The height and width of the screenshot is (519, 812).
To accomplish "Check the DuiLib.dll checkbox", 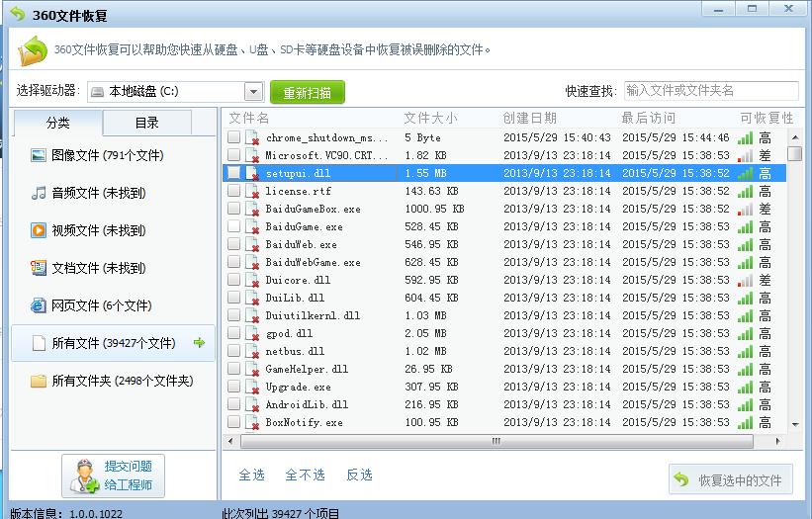I will point(234,297).
